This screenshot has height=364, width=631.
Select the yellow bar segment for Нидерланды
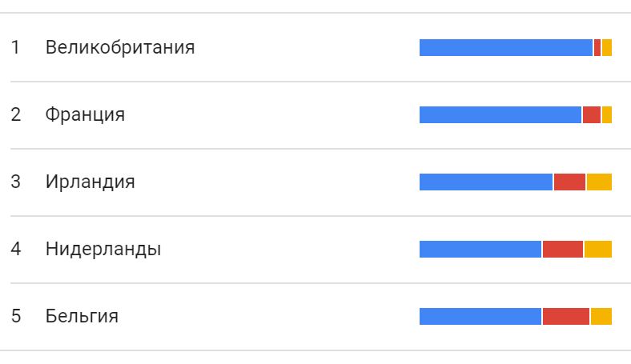(x=598, y=249)
